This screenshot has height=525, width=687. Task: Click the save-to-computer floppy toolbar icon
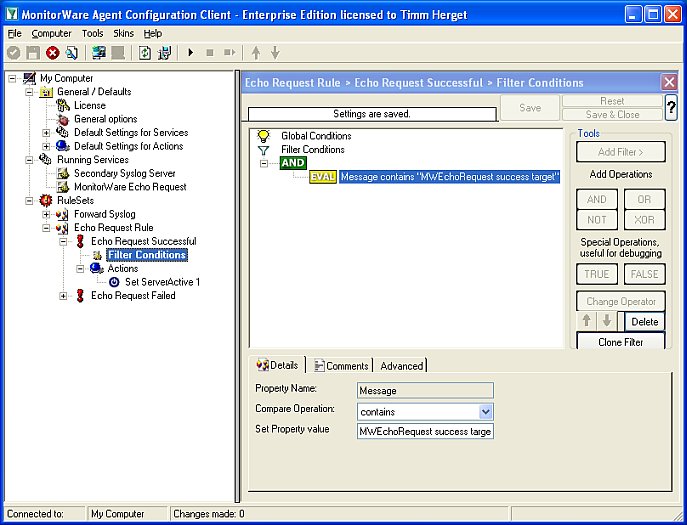pos(165,53)
